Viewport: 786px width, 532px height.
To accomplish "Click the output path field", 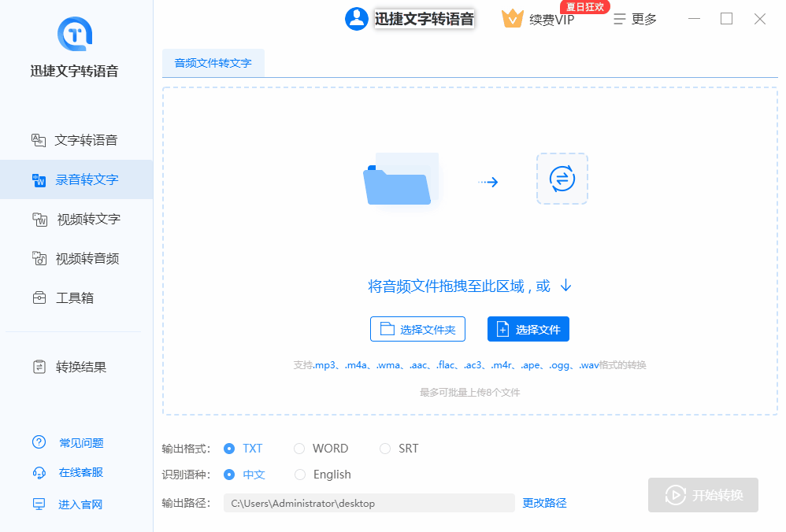I will [x=369, y=503].
